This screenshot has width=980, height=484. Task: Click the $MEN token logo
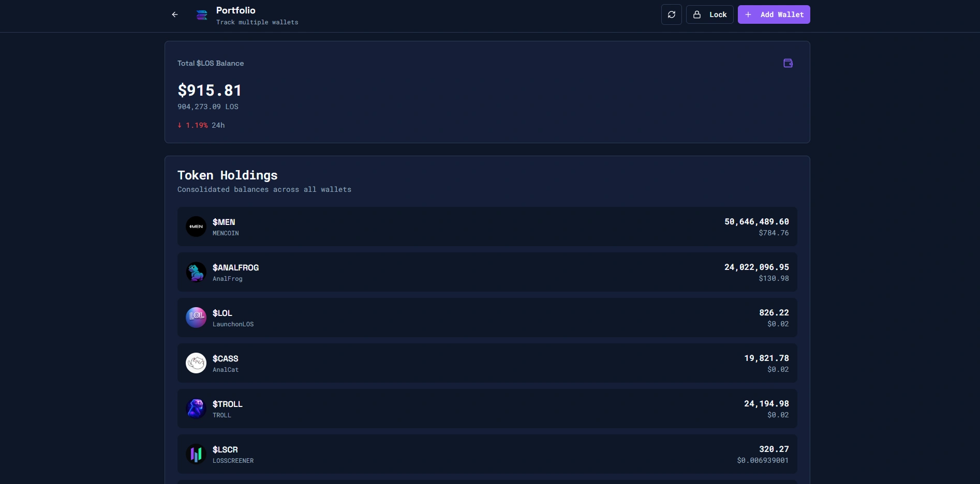point(196,226)
